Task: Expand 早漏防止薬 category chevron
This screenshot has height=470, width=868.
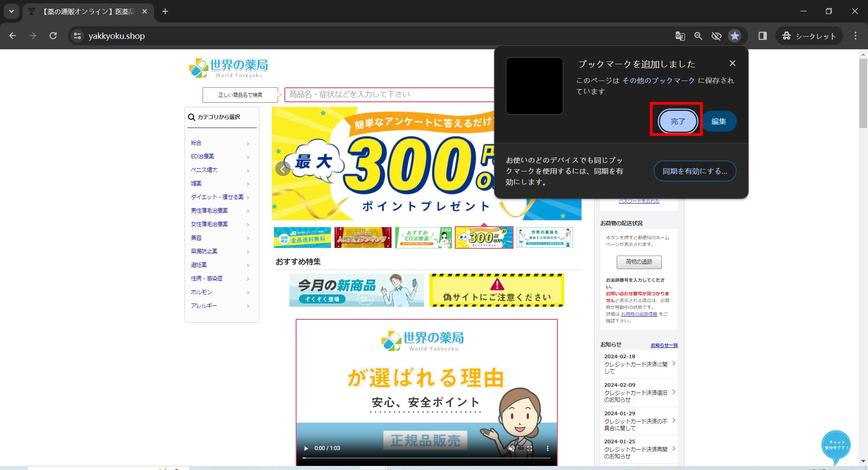Action: 248,252
